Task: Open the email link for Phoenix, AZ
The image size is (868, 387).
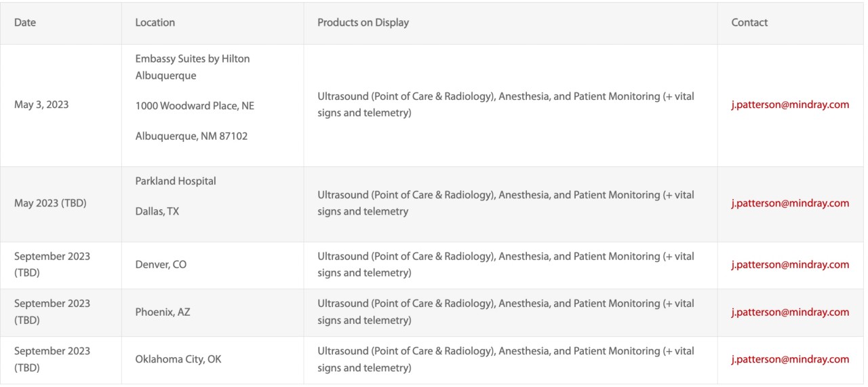Action: tap(790, 312)
